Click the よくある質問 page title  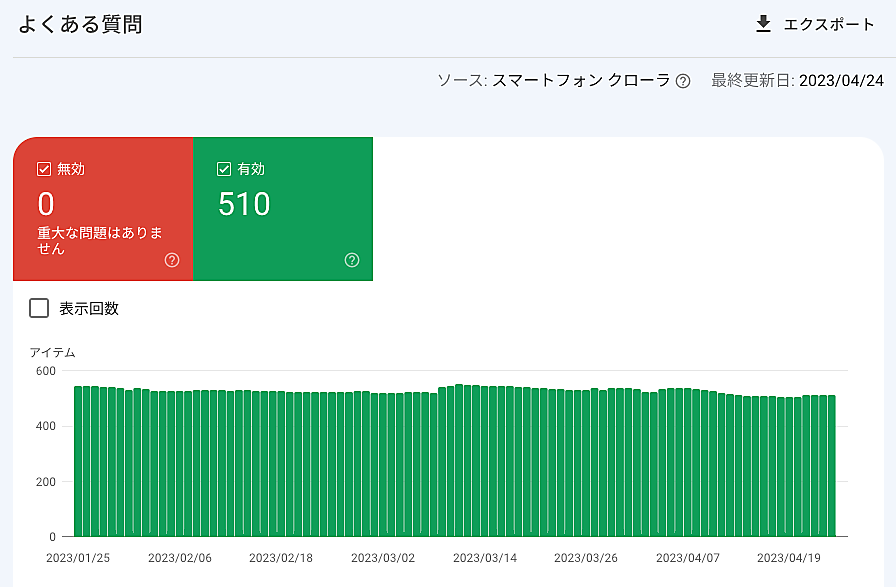(80, 25)
